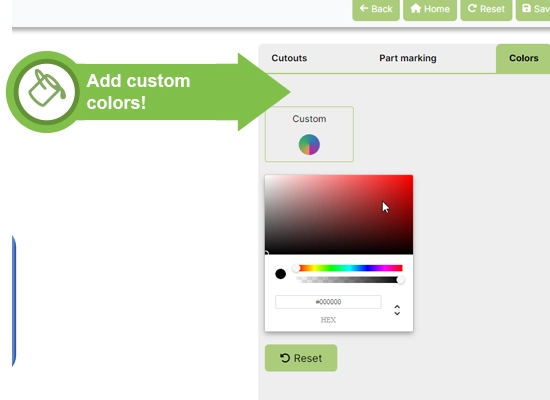Click the opacity alpha slider
Image resolution: width=550 pixels, height=400 pixels.
349,280
